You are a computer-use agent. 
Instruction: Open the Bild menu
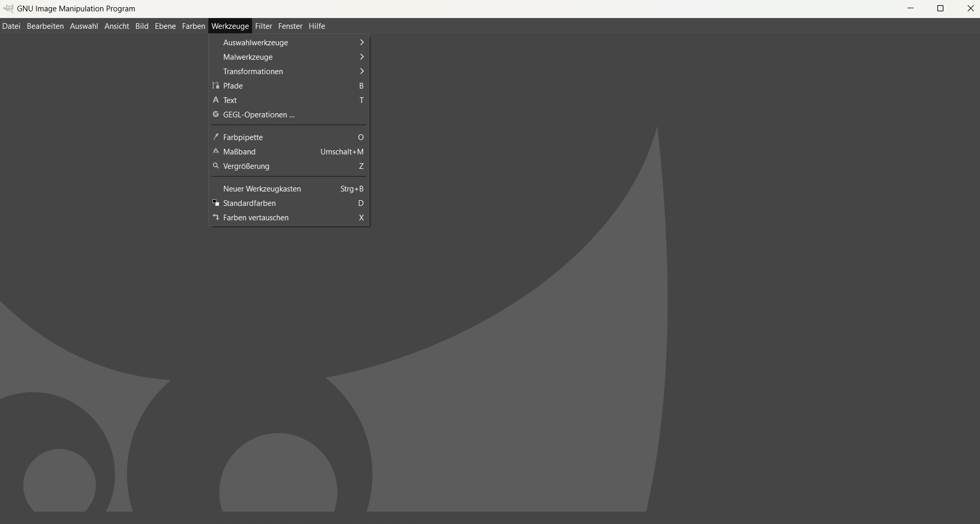point(142,26)
